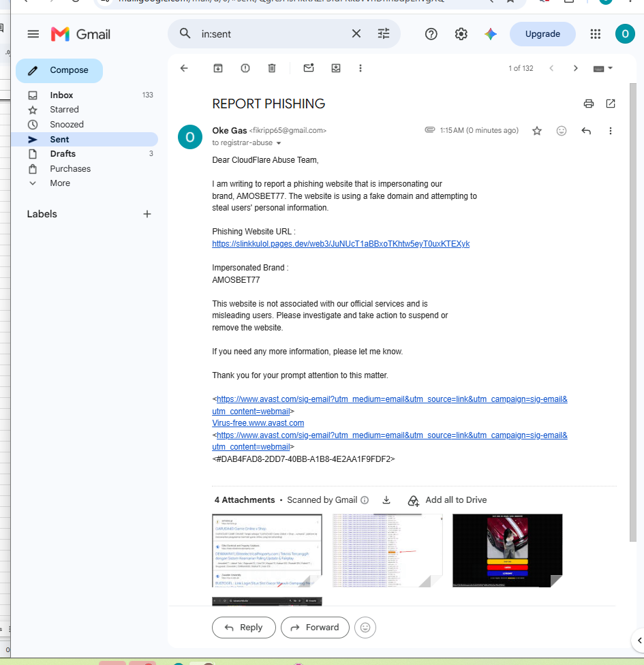Open the Google account avatar
This screenshot has width=644, height=665.
(625, 34)
